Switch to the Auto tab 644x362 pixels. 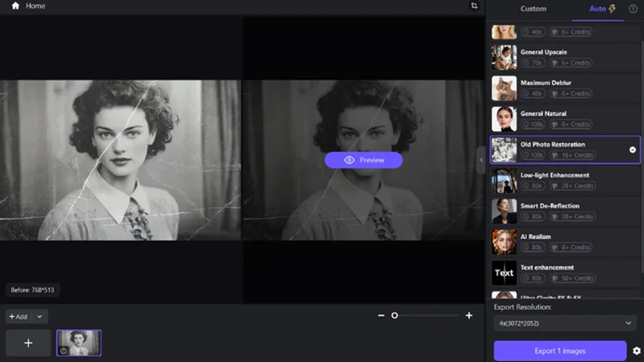pos(602,9)
